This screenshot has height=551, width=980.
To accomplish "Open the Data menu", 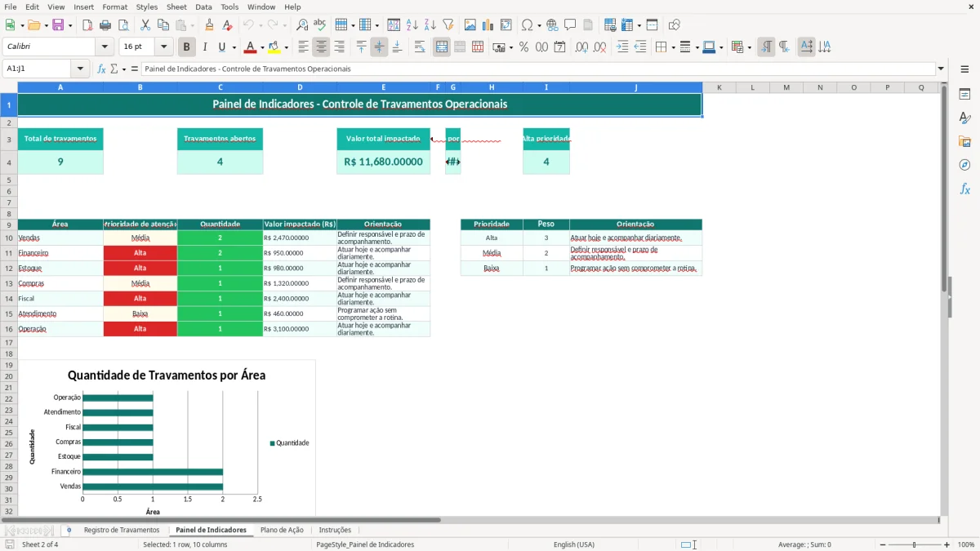I will (x=203, y=7).
